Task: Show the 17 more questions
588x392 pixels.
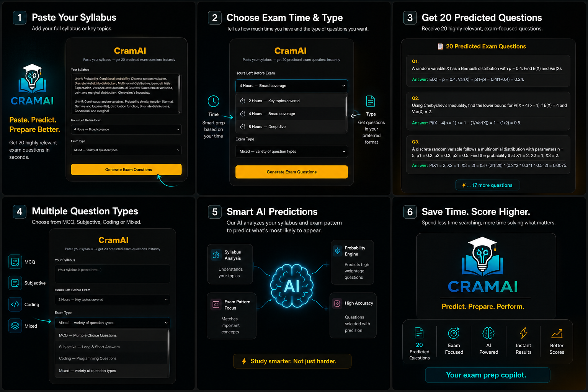Action: point(488,185)
